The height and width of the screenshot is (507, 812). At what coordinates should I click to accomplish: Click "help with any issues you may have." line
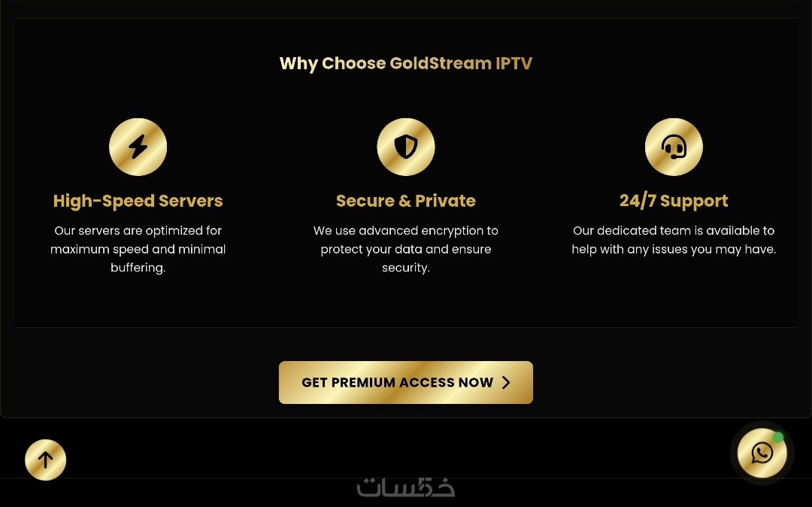coord(674,249)
